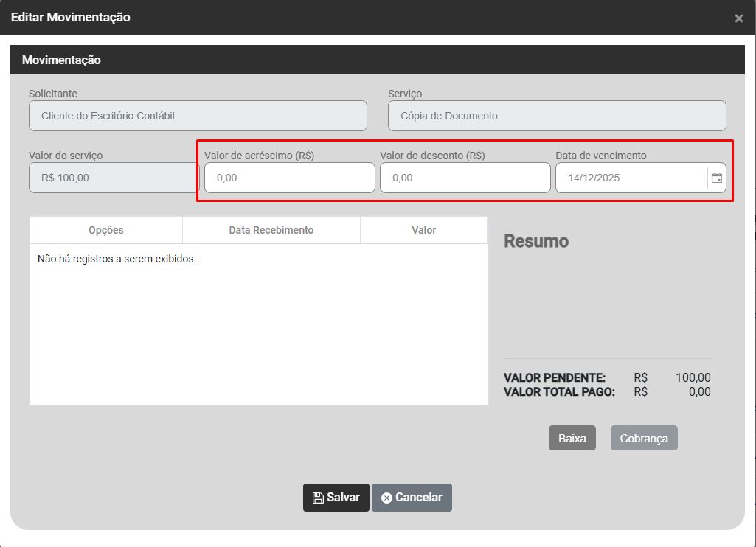
Task: Sort by Data Recebimento column header
Action: click(x=271, y=230)
